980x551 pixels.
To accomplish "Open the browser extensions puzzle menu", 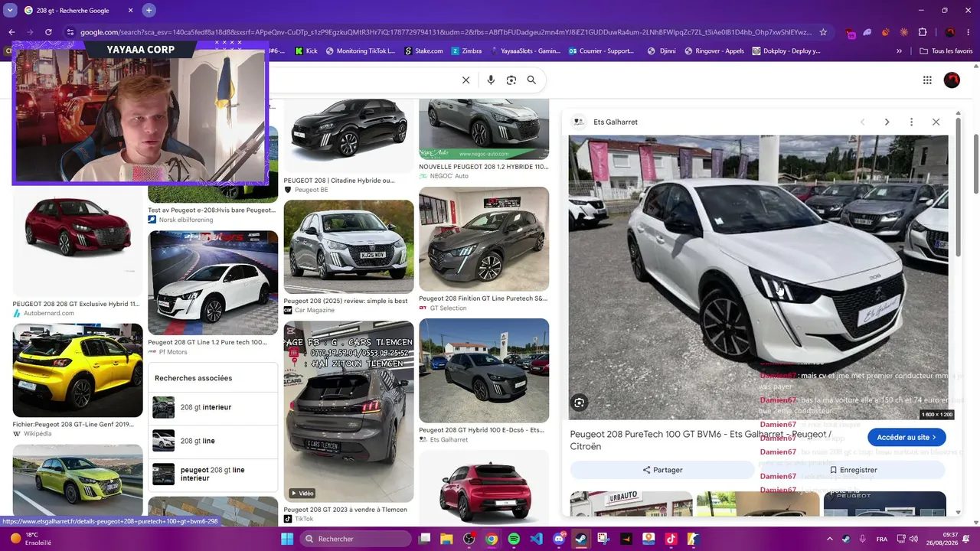I will 922,32.
